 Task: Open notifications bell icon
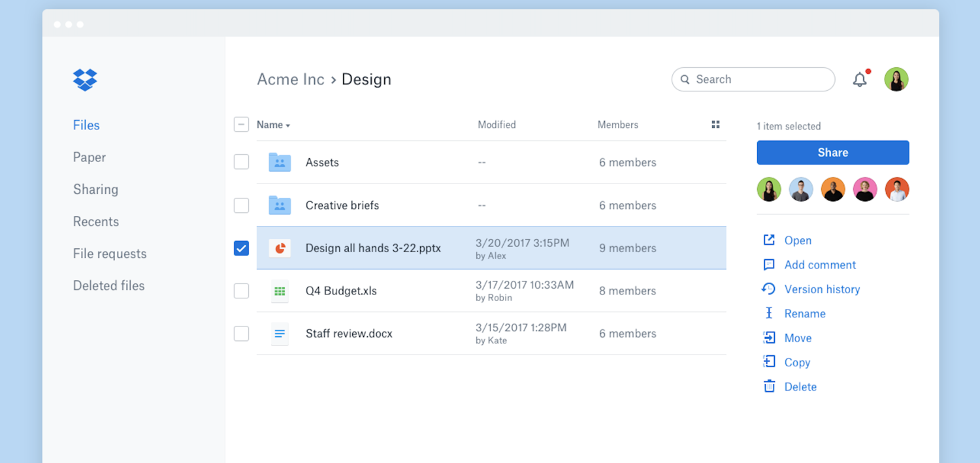(x=860, y=80)
